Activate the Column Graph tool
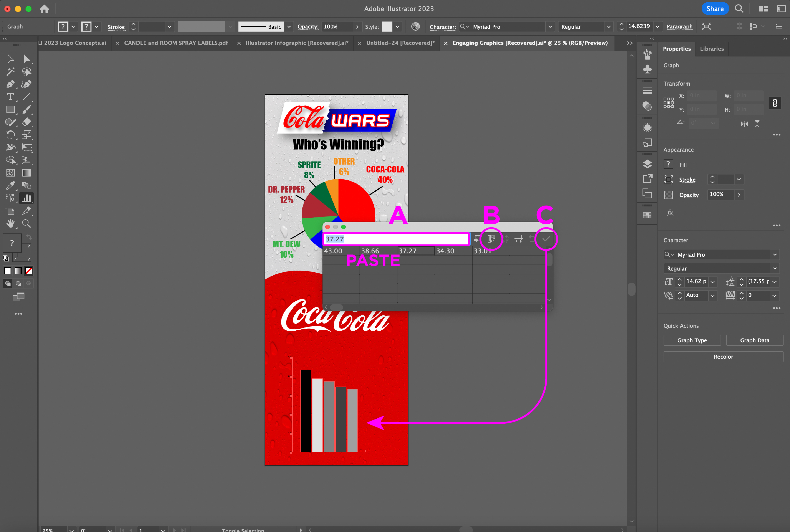Screen dimensions: 790x532 tap(26, 198)
